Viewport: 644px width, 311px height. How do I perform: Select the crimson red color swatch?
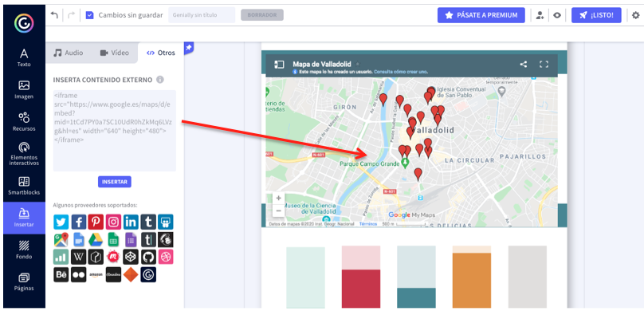361,289
